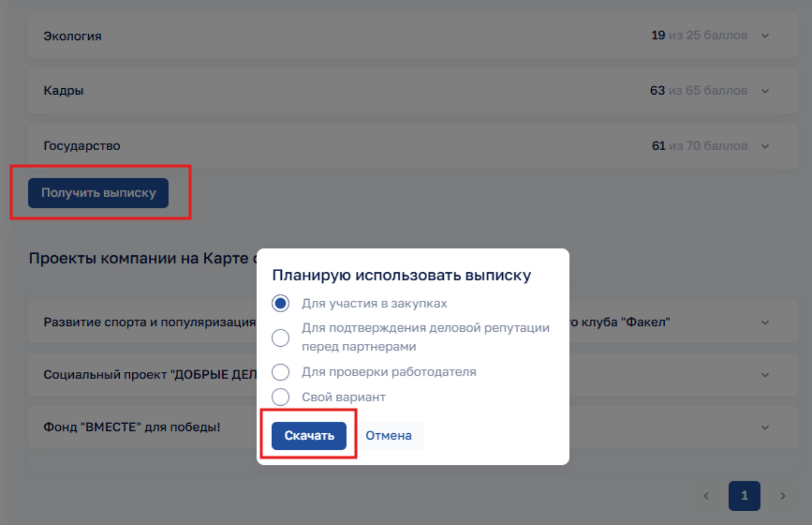This screenshot has height=525, width=812.
Task: Open the "Экология" row title
Action: click(x=73, y=36)
